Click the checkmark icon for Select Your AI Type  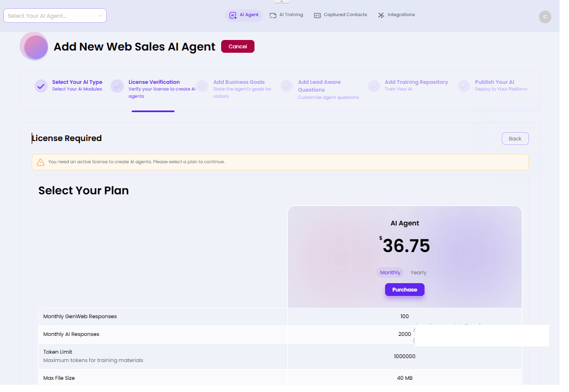click(x=41, y=86)
